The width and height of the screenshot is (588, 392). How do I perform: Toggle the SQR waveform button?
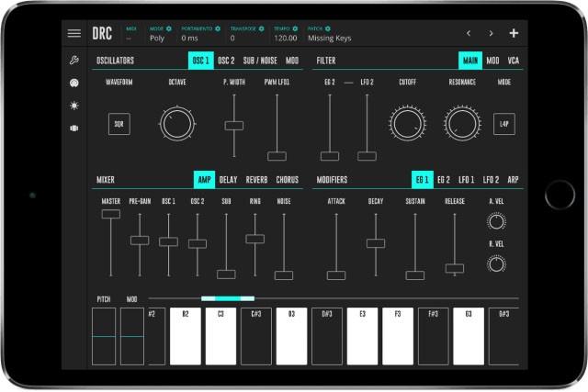coord(119,123)
